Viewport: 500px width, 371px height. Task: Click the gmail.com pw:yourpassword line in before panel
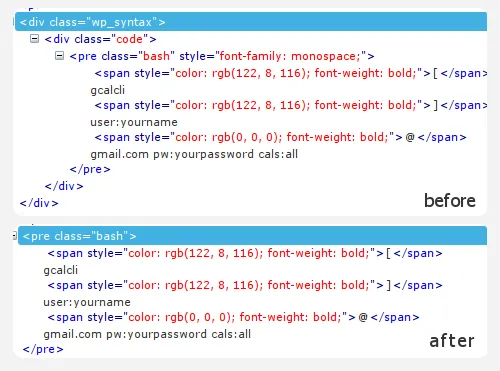(x=194, y=154)
